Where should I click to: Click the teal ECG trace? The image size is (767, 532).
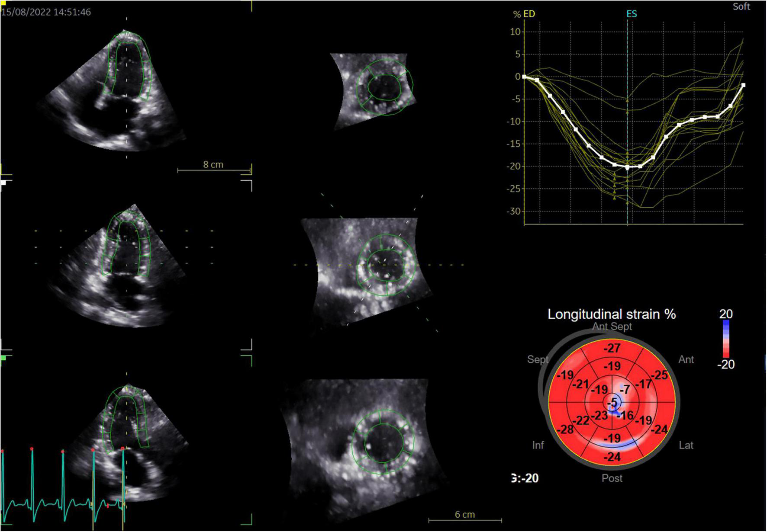(48, 504)
